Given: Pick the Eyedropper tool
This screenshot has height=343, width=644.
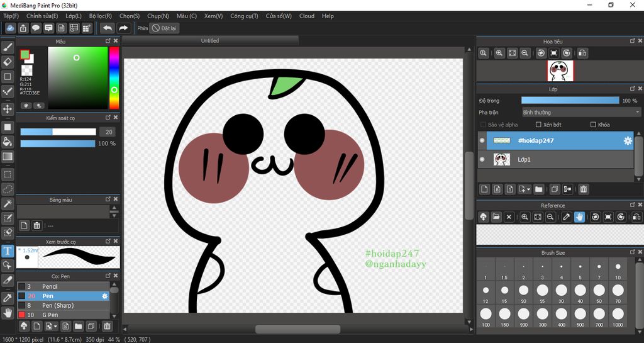Looking at the screenshot, I should click(x=8, y=298).
